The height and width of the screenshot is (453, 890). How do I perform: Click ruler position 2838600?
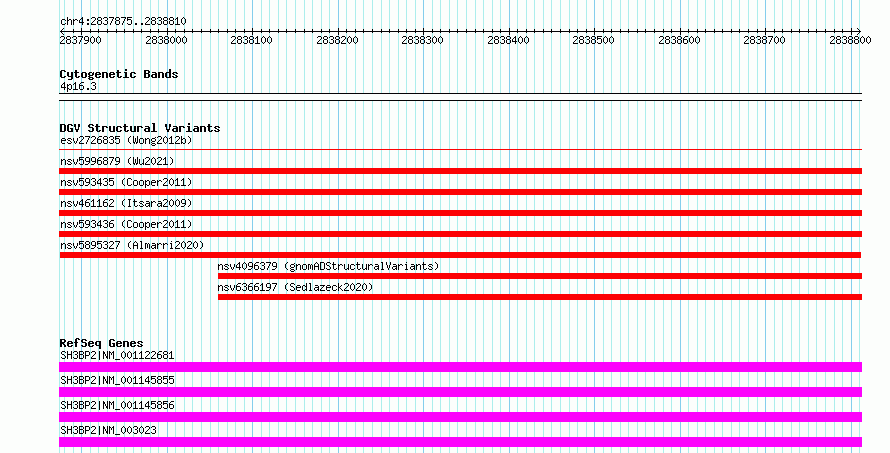tap(679, 40)
